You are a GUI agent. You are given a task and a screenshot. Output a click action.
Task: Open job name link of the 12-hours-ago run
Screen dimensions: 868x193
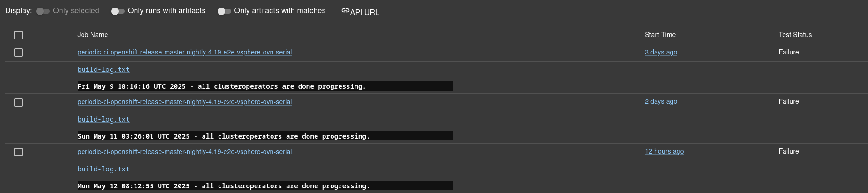[184, 152]
